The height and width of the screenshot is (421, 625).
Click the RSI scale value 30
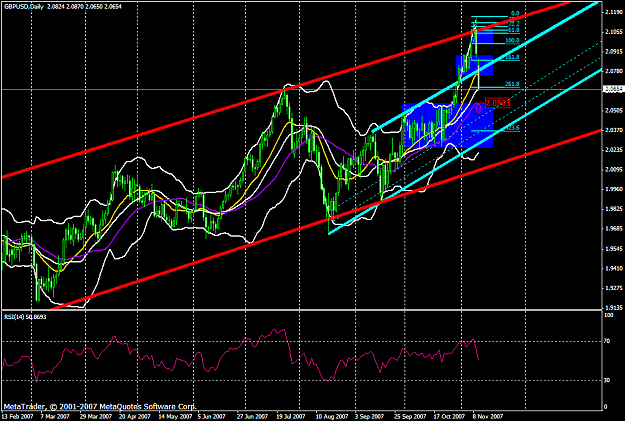pyautogui.click(x=607, y=380)
